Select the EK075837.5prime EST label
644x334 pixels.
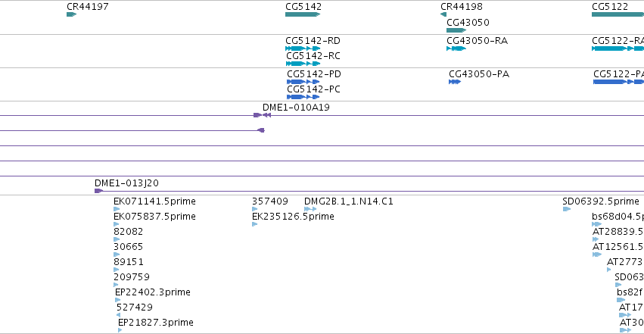tap(154, 217)
